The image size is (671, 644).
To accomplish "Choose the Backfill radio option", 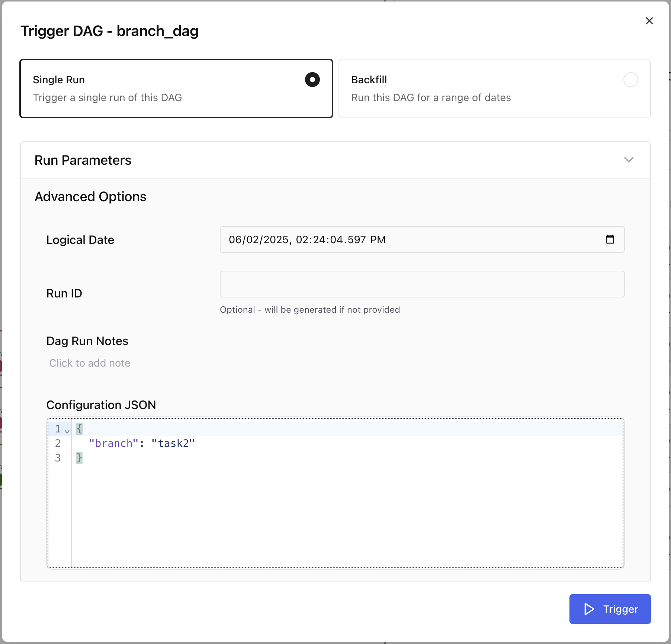I will pos(630,80).
